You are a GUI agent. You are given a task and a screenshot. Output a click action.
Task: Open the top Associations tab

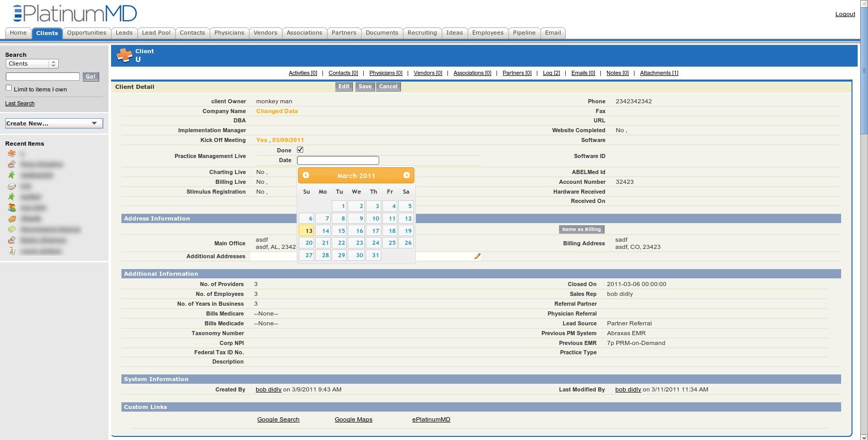point(304,33)
